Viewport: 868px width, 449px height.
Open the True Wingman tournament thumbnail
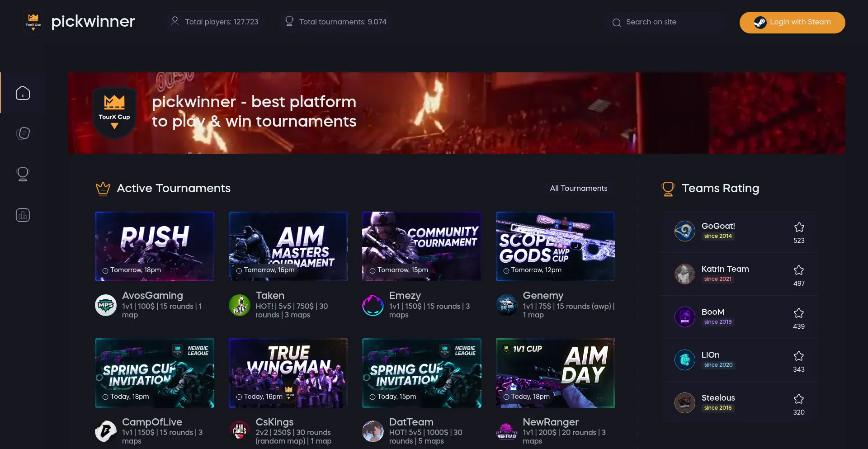pos(288,373)
